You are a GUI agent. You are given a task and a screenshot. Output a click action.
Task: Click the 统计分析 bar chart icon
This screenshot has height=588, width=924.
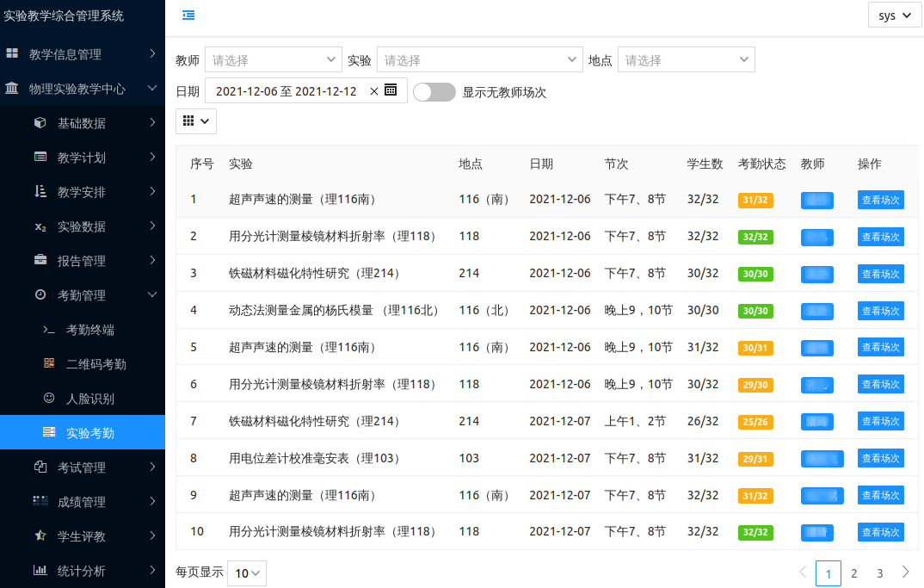pos(40,571)
